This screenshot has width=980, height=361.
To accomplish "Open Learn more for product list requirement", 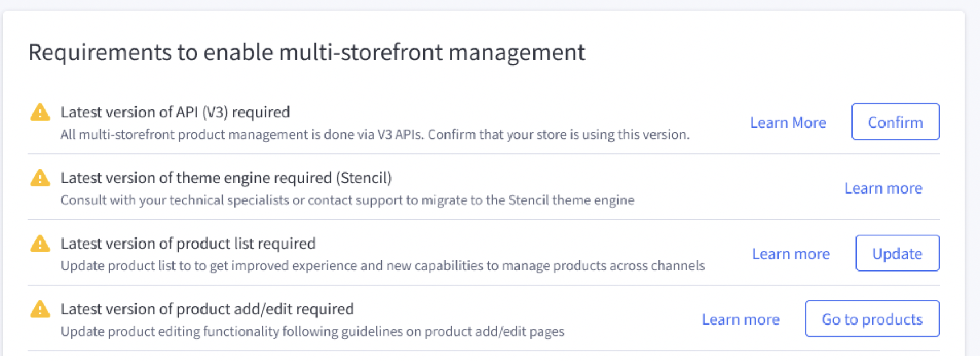I will pyautogui.click(x=790, y=254).
